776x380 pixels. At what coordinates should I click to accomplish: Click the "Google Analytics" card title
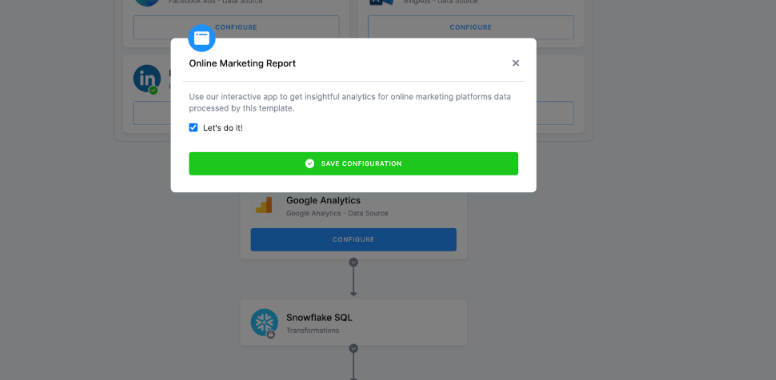323,200
